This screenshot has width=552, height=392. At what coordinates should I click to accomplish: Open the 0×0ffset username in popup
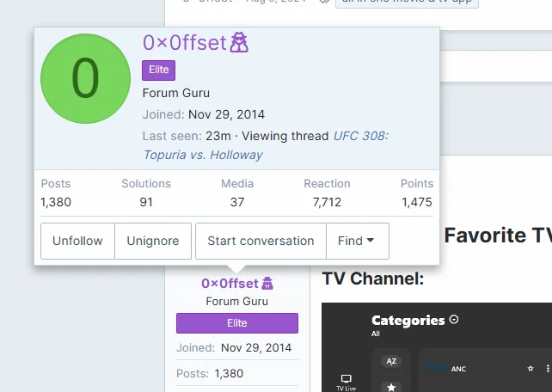(x=185, y=43)
